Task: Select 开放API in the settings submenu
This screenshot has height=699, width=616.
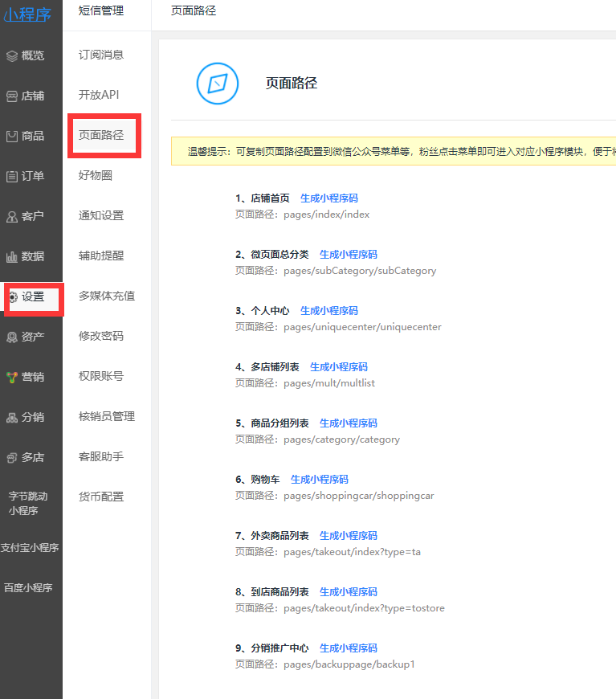Action: tap(99, 95)
